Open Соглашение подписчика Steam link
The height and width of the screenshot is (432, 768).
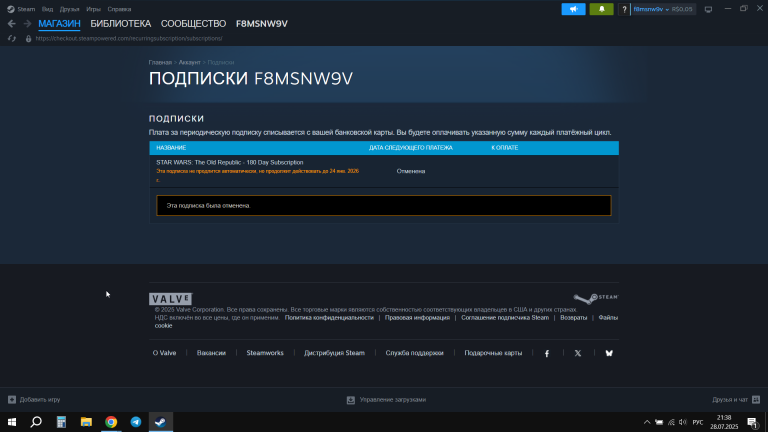[x=505, y=318]
